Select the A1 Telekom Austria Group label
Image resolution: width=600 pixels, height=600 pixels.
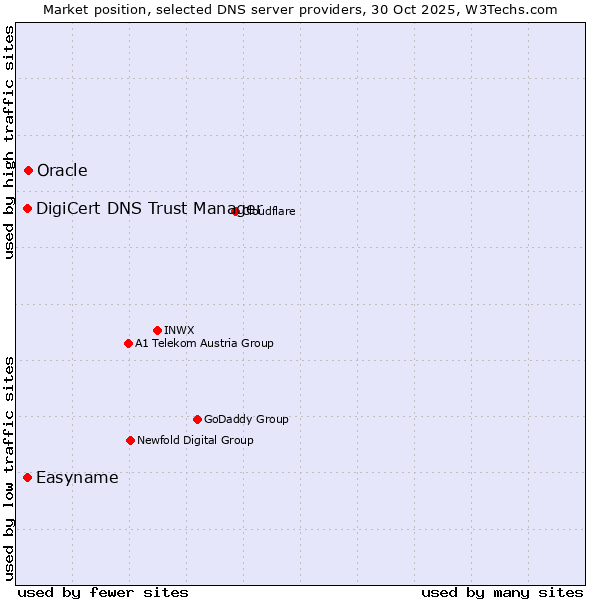(204, 343)
